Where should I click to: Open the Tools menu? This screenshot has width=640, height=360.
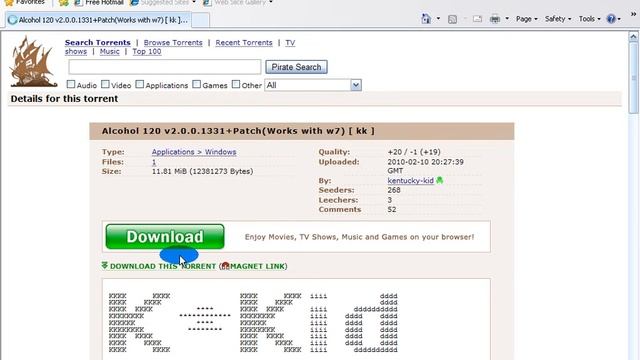click(x=589, y=19)
